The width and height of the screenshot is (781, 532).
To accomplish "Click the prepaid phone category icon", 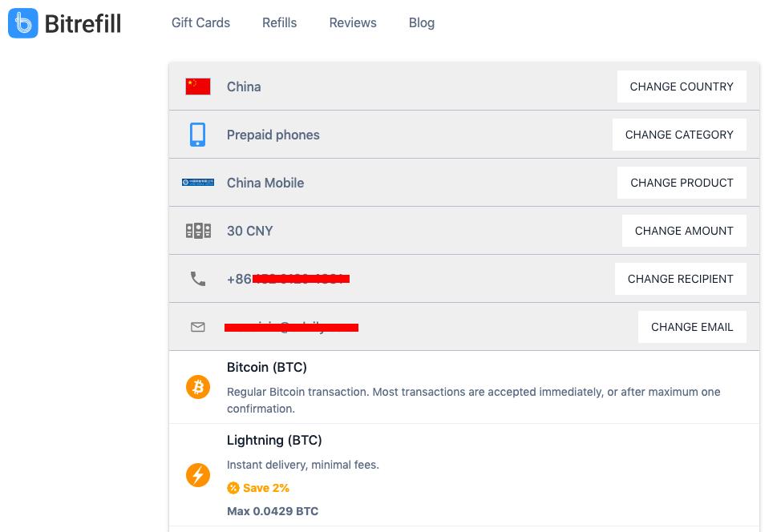I will coord(198,134).
